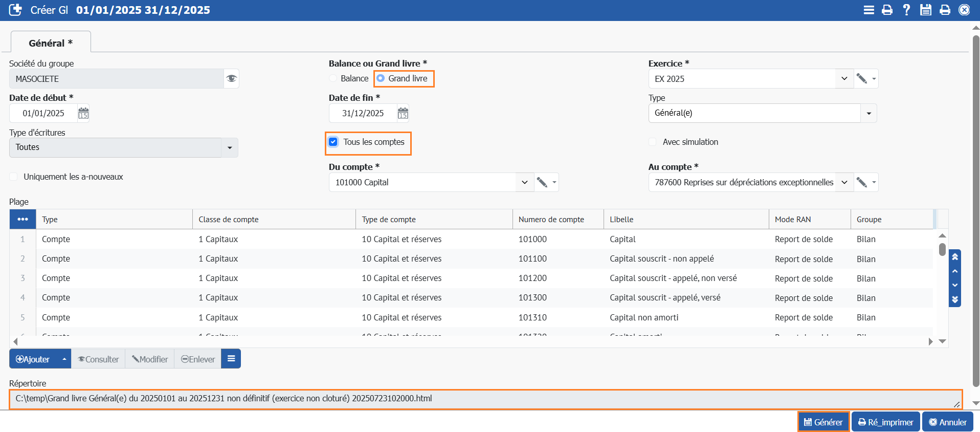Click the grid list icon beside Enlever
The image size is (980, 432).
pos(231,359)
